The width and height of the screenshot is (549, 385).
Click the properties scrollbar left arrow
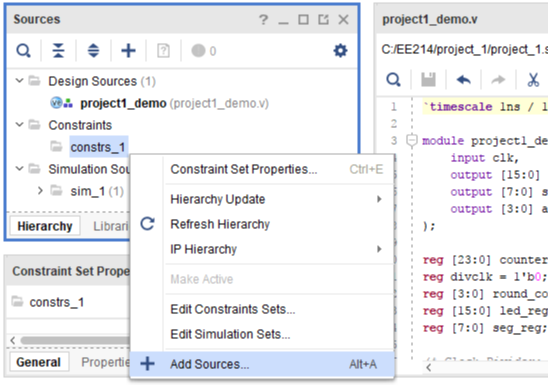pyautogui.click(x=13, y=340)
